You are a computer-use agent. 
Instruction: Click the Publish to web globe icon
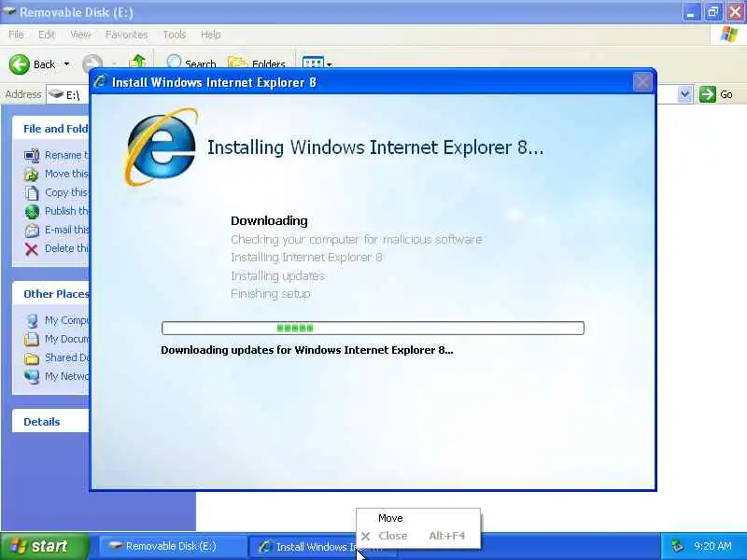[x=32, y=212]
